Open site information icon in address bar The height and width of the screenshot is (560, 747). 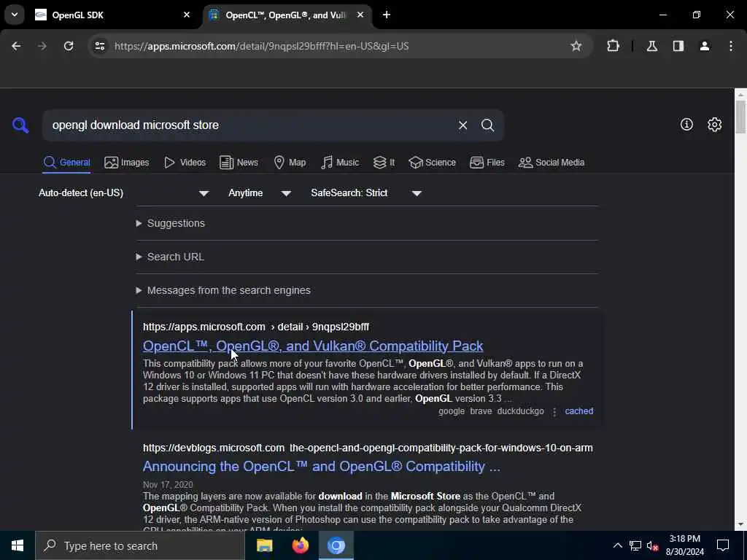tap(99, 46)
